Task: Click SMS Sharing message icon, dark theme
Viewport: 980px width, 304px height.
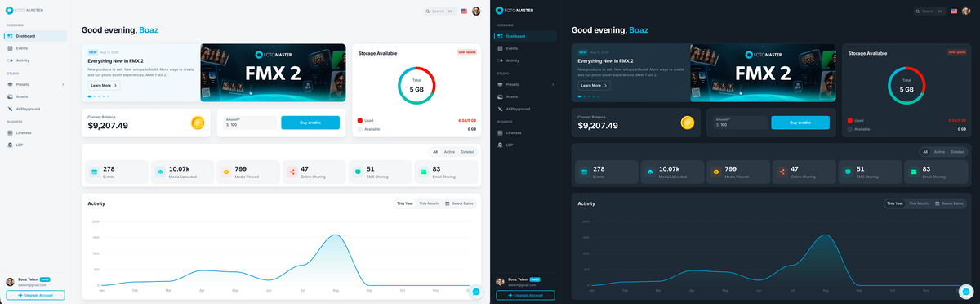Action: coord(848,172)
